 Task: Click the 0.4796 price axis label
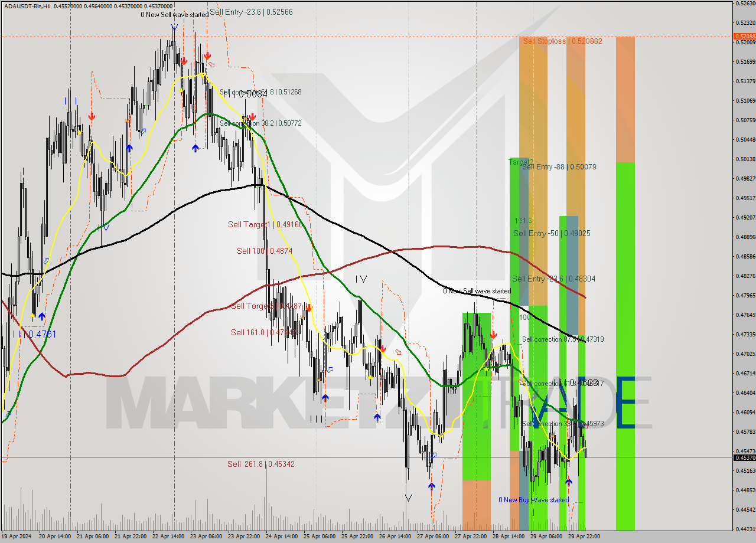click(x=746, y=295)
